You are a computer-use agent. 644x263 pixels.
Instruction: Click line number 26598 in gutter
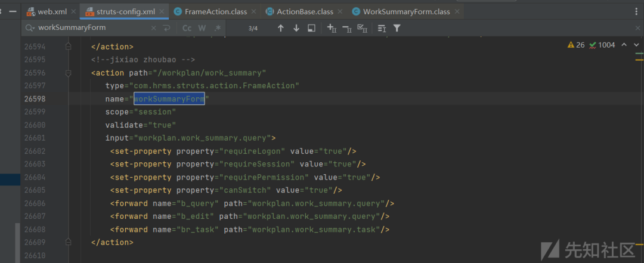[x=35, y=99]
